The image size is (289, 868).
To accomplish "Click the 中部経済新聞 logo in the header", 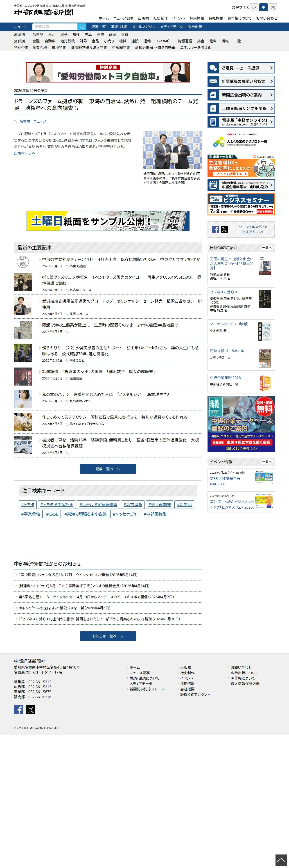I will point(44,12).
